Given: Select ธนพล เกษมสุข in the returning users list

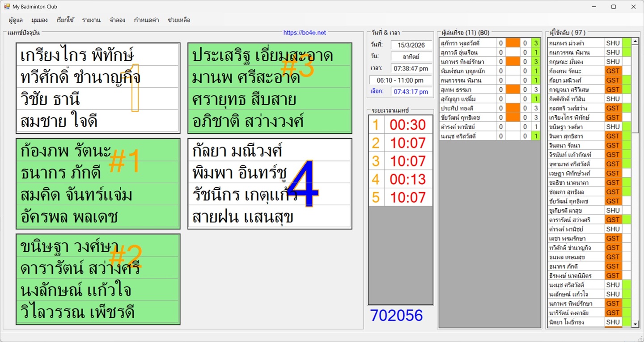Looking at the screenshot, I should point(576,257).
